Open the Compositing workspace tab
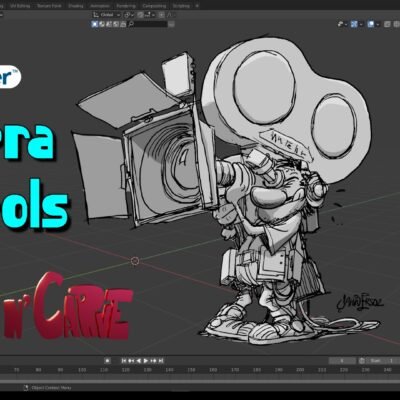 pyautogui.click(x=154, y=6)
